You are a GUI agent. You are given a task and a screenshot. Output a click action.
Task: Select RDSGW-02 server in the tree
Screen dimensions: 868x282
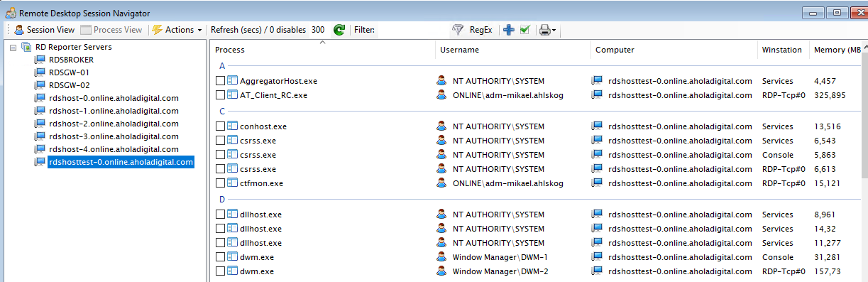69,85
